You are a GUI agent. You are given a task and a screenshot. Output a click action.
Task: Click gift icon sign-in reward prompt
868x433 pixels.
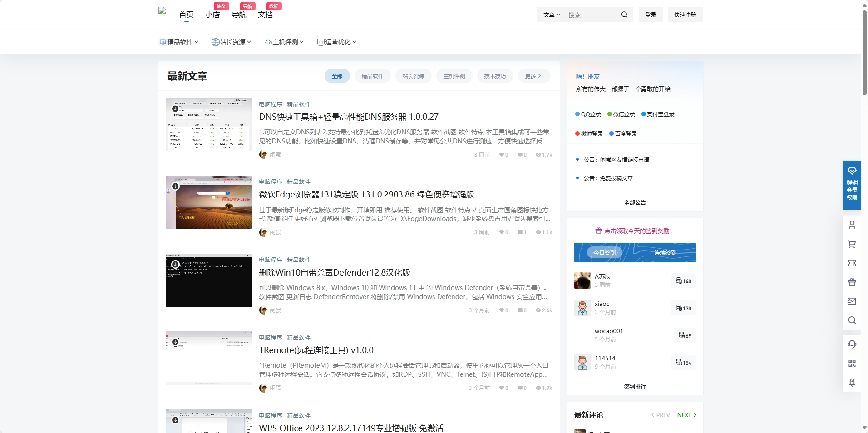coord(598,231)
